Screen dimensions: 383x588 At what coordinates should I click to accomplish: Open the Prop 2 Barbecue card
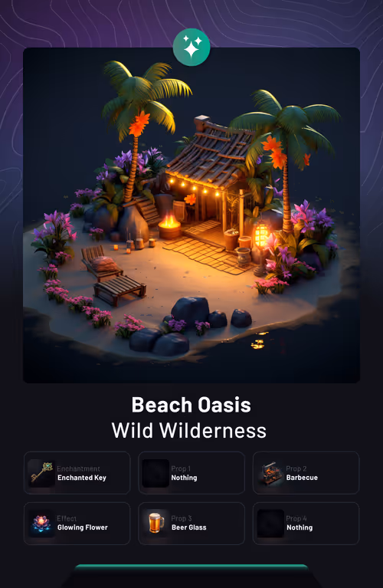point(306,473)
